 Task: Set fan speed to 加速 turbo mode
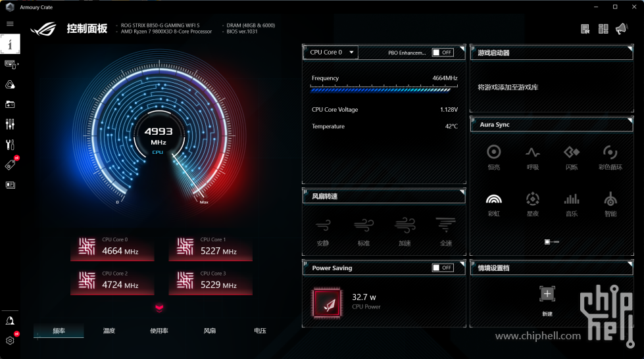(x=405, y=232)
